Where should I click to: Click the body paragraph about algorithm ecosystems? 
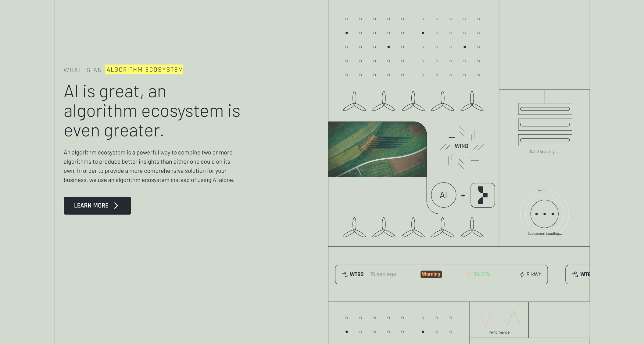tap(149, 166)
